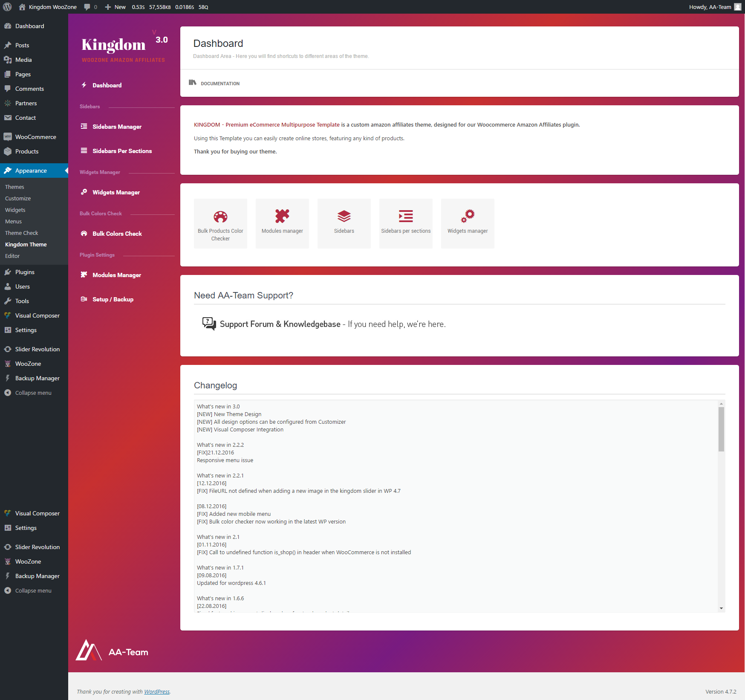Select the Appearance menu item

point(34,171)
